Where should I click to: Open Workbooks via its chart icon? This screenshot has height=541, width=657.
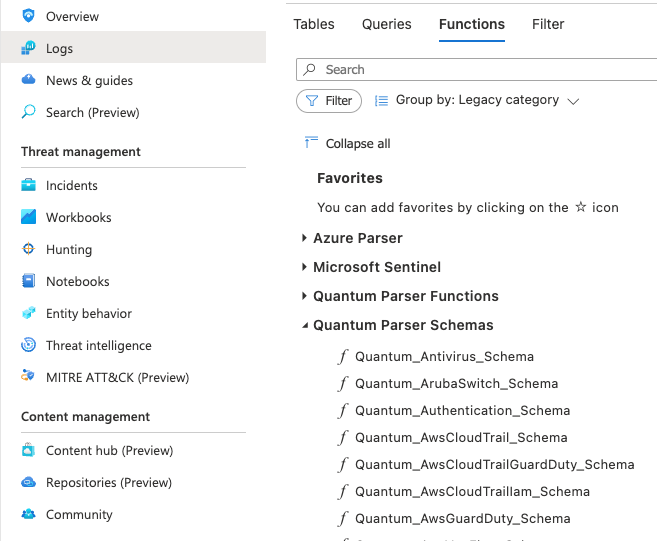point(28,217)
